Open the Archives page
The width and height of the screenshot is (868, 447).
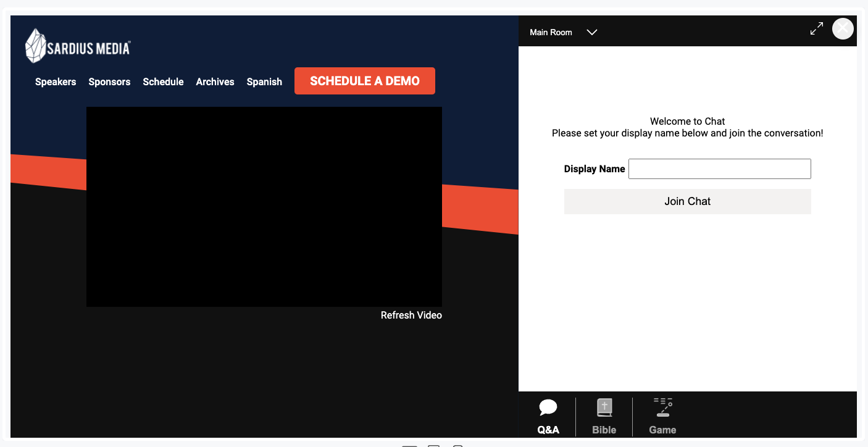[x=215, y=81]
